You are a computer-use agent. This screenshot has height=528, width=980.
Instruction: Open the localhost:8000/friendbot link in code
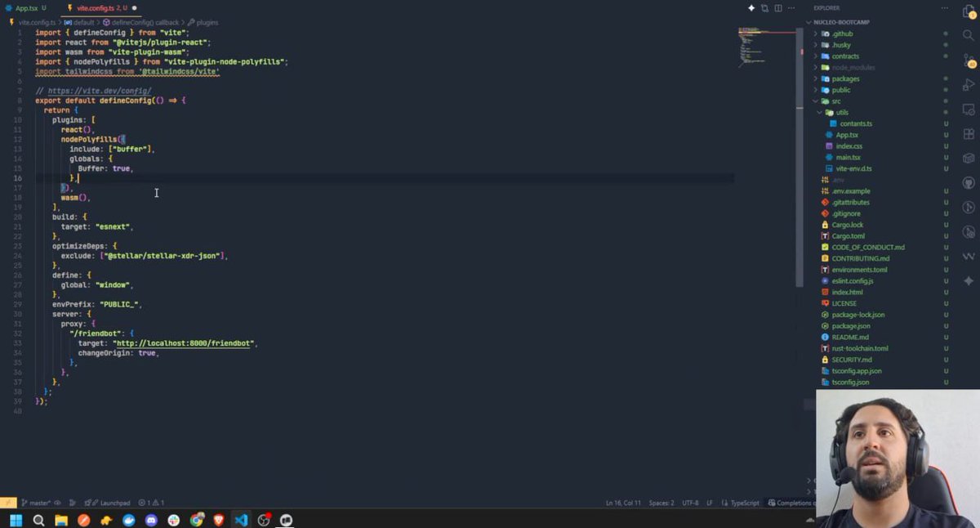[x=184, y=343]
